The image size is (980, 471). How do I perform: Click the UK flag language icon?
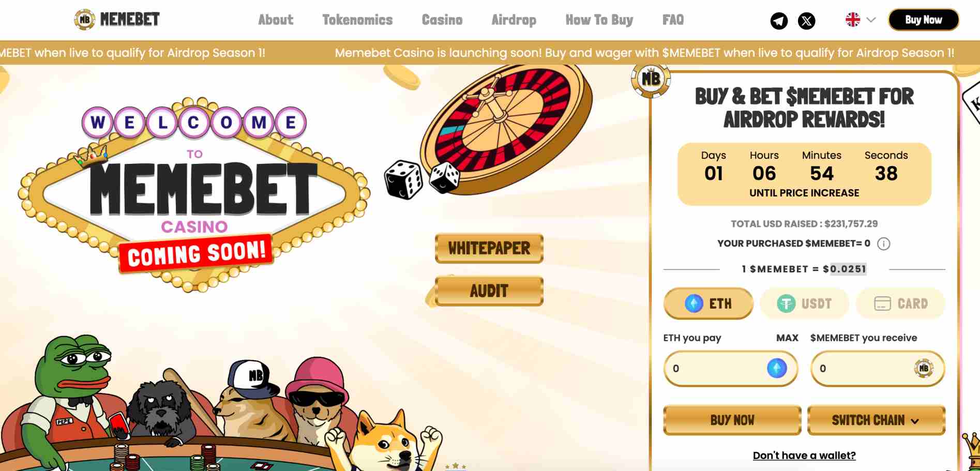click(x=852, y=20)
